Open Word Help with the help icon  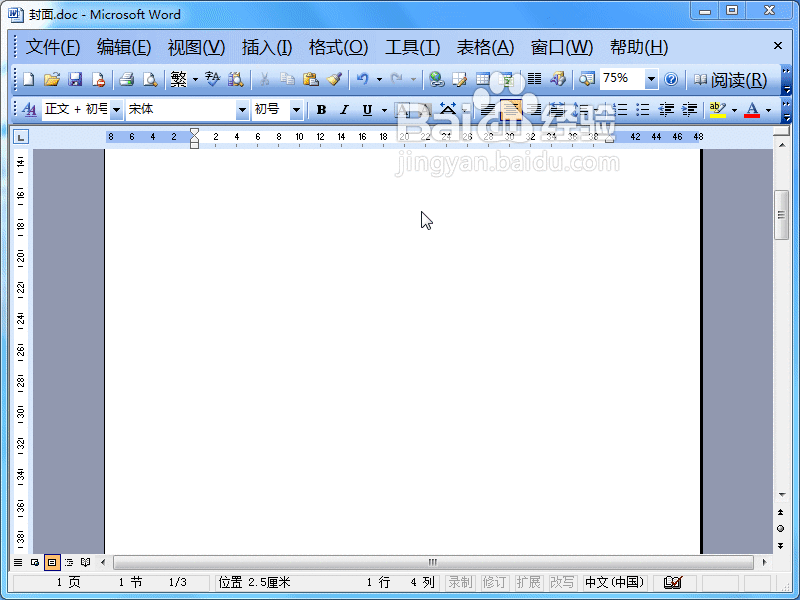point(670,79)
